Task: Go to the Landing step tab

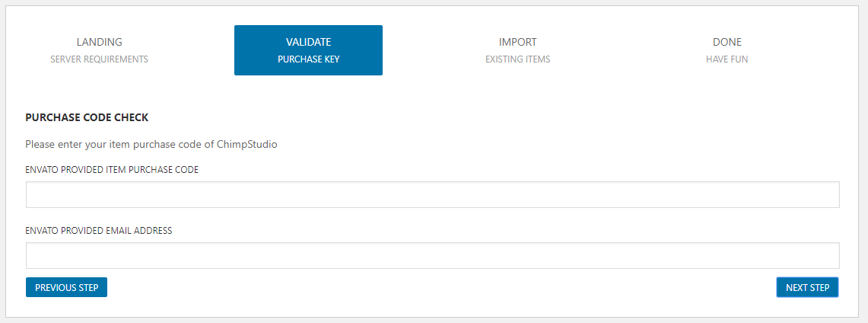Action: coord(99,50)
